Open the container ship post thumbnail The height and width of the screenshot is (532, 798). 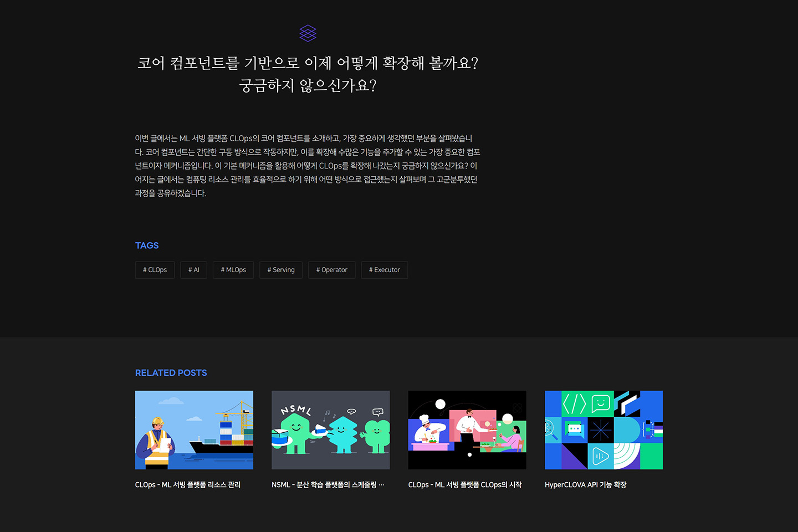point(194,430)
